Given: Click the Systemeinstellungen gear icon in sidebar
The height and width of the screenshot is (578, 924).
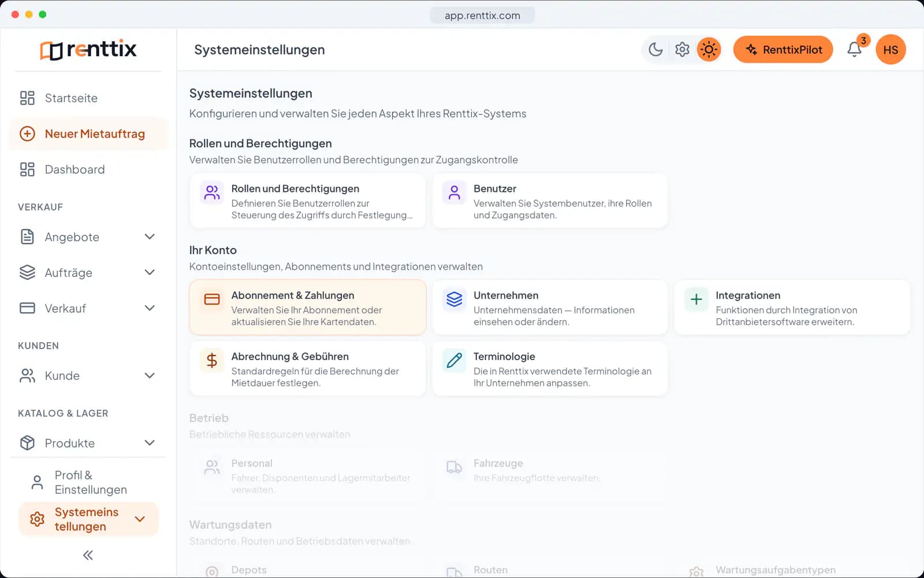Looking at the screenshot, I should tap(37, 519).
